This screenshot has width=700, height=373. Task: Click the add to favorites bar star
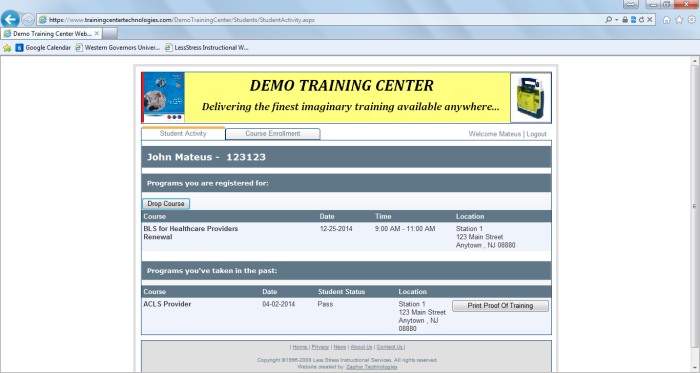coord(7,48)
